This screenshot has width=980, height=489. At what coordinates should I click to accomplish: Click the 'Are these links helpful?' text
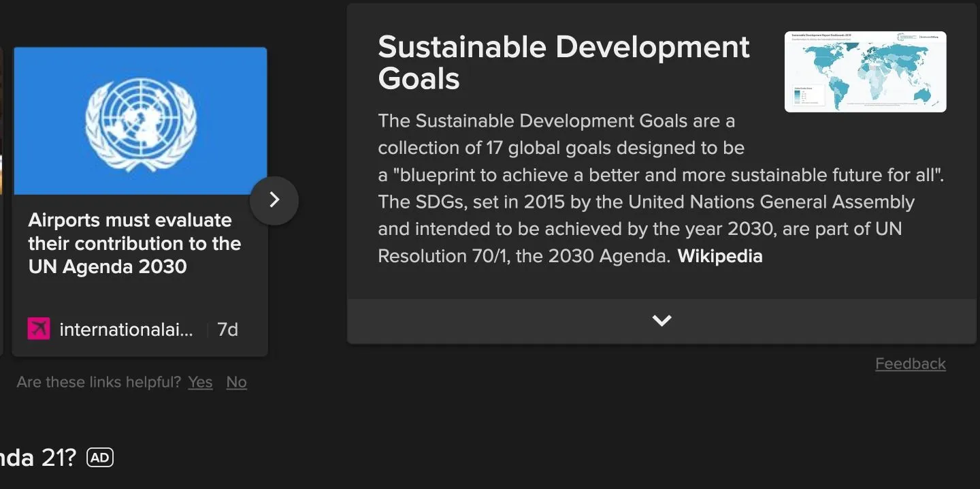(x=99, y=382)
